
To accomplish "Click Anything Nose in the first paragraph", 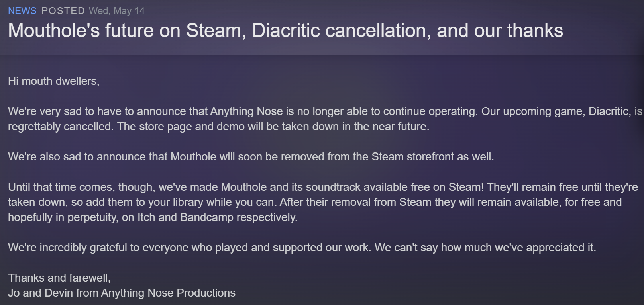I will pyautogui.click(x=246, y=111).
